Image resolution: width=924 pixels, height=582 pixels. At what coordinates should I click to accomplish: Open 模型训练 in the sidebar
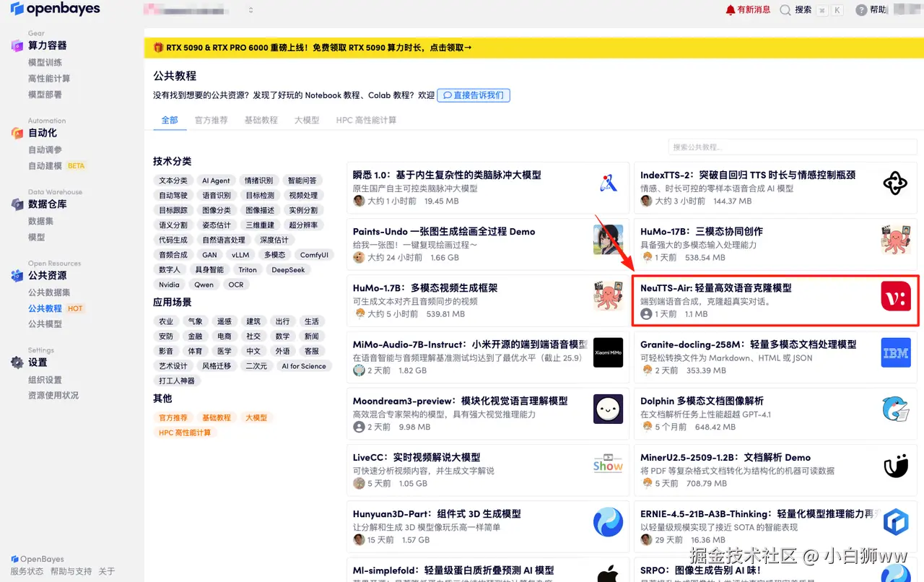(x=45, y=63)
